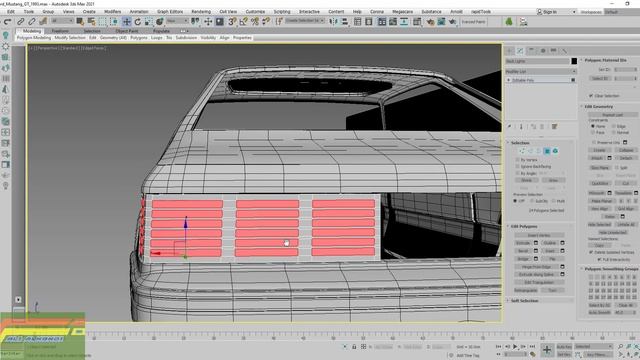Select Constraints Edge radio button
The height and width of the screenshot is (360, 640).
tap(613, 127)
